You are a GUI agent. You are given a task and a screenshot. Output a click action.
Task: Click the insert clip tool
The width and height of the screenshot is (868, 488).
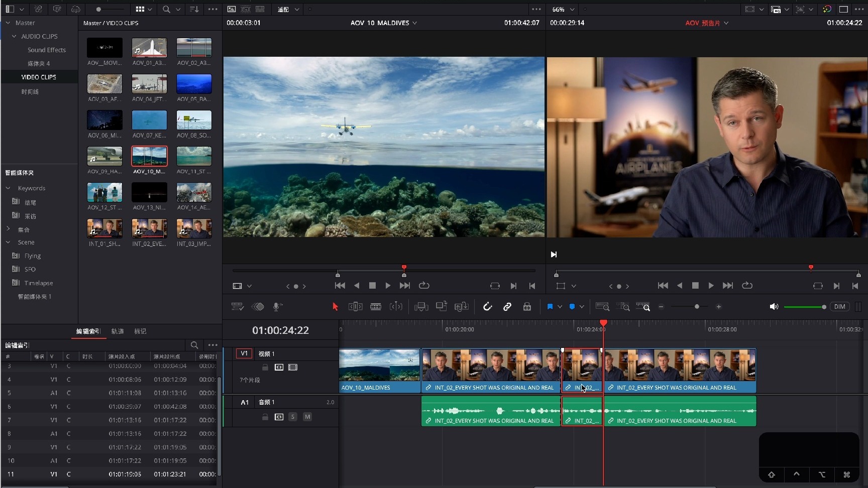pos(421,307)
